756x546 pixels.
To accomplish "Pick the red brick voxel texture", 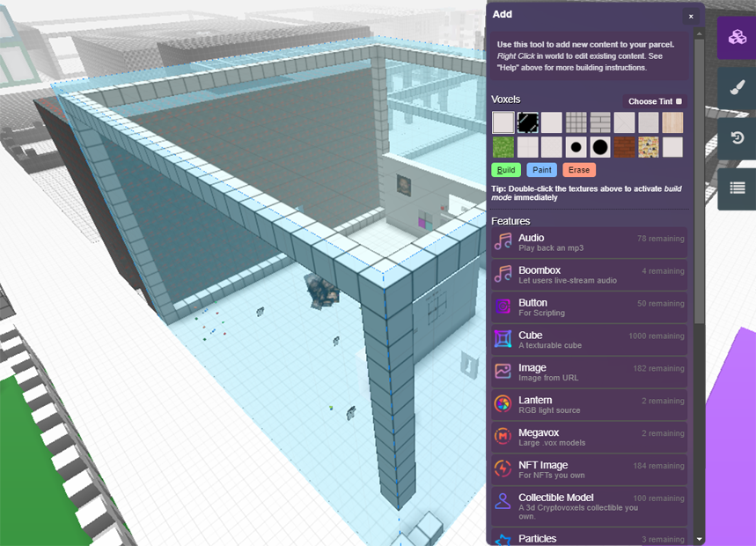I will tap(624, 147).
